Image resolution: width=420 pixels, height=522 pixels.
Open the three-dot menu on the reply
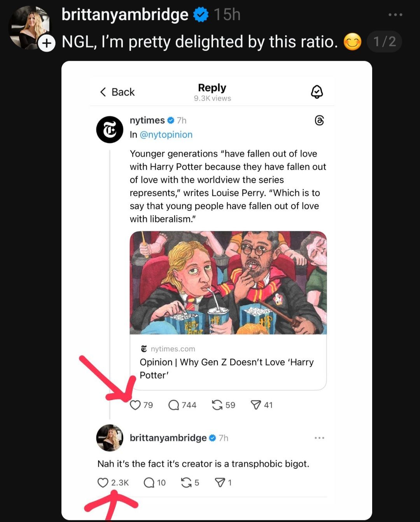pyautogui.click(x=319, y=438)
